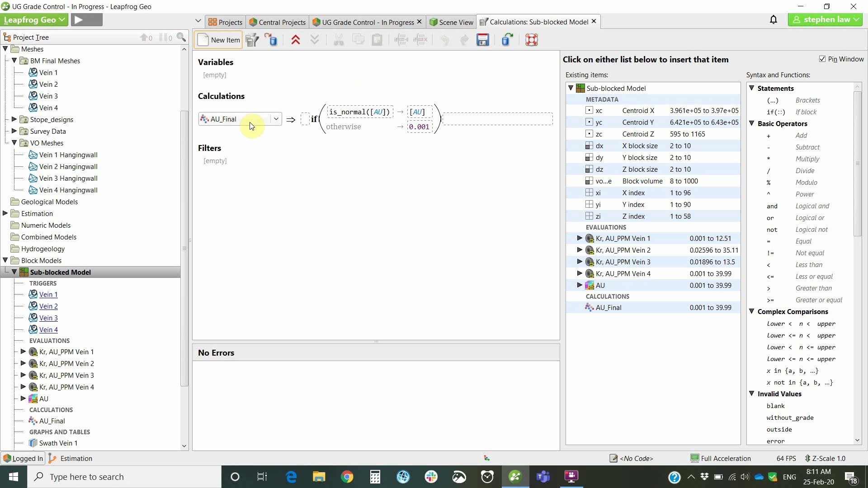The width and height of the screenshot is (868, 488).
Task: Collapse the Sub-blocked Model tree node
Action: pos(14,272)
